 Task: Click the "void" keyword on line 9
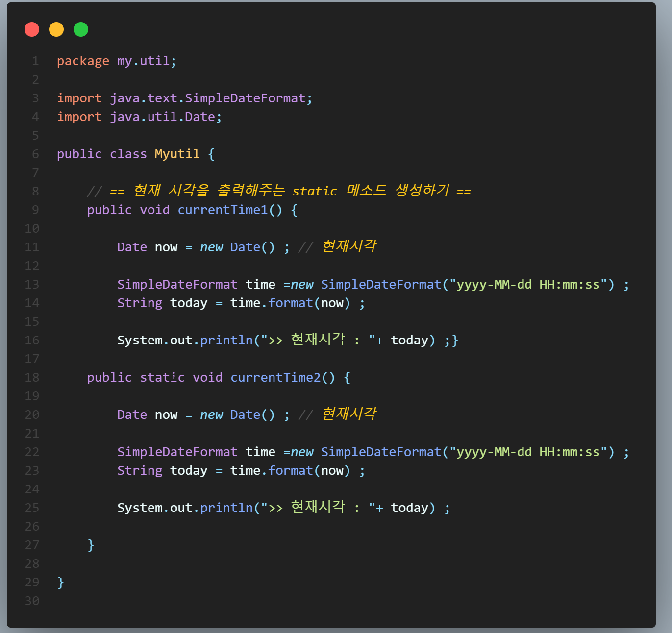click(x=155, y=210)
